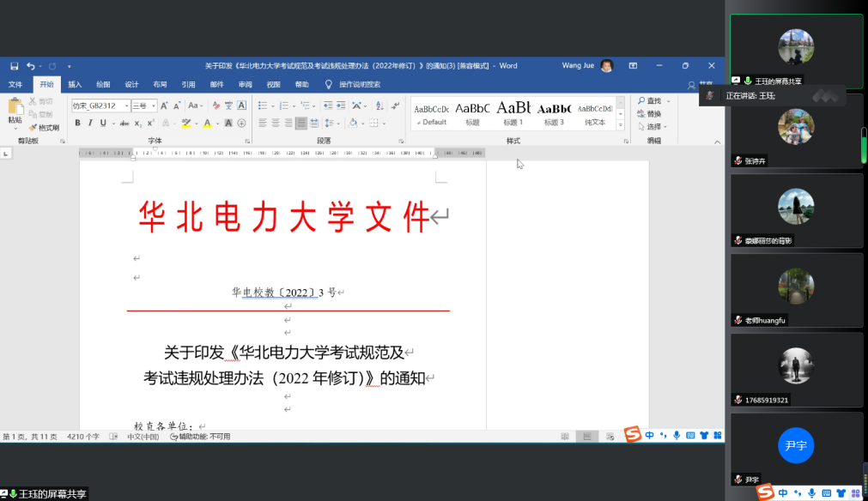The width and height of the screenshot is (868, 501).
Task: Switch to the 插入 ribbon tab
Action: pos(75,85)
